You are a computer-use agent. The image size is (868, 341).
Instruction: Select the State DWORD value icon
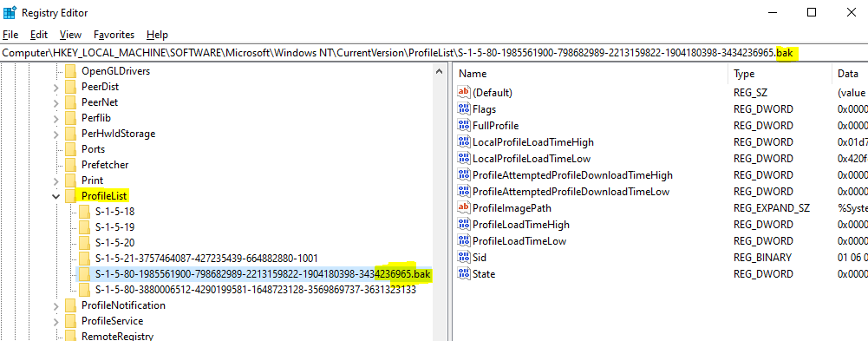pos(463,274)
